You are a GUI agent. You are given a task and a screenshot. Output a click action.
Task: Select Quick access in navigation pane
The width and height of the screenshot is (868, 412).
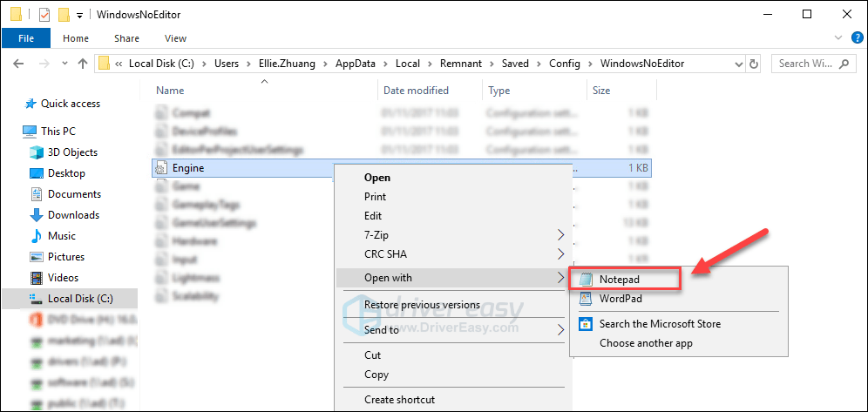pyautogui.click(x=71, y=104)
